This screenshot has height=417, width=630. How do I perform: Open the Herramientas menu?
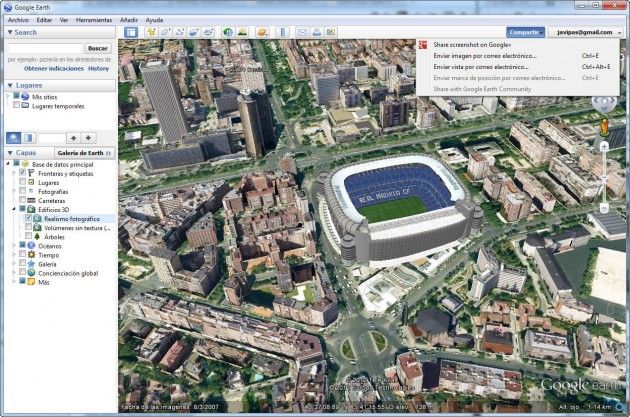click(x=94, y=19)
